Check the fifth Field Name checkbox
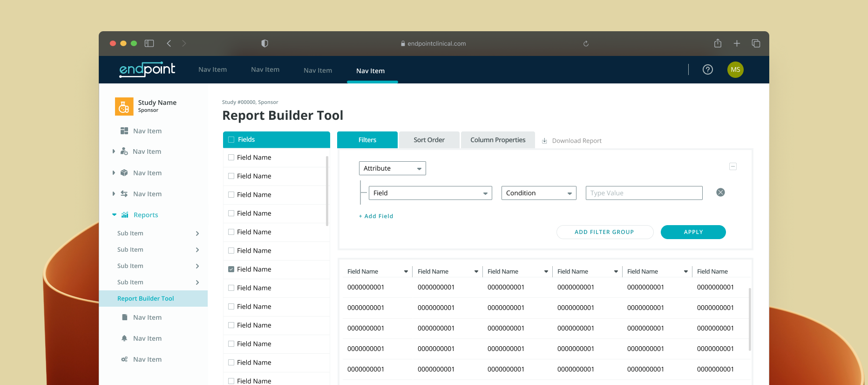The height and width of the screenshot is (385, 868). [x=231, y=232]
